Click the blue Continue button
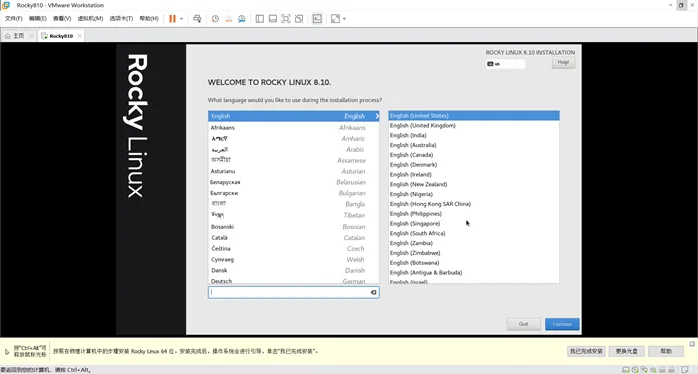The width and height of the screenshot is (698, 374). pos(562,324)
